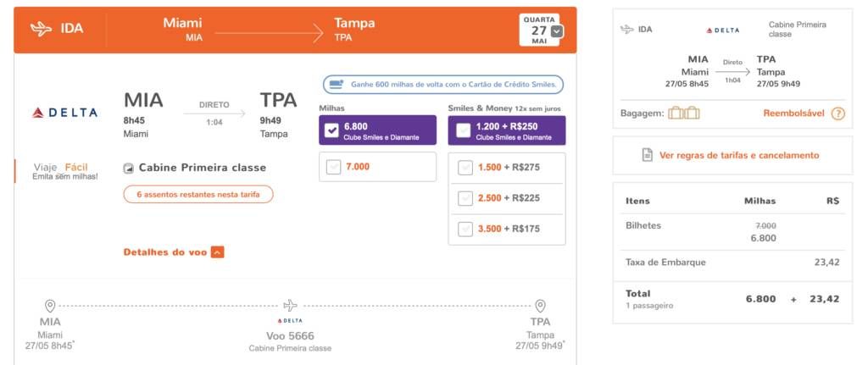Choose the 2.500 + R$225 fare checkbox
The height and width of the screenshot is (365, 868).
(x=465, y=198)
